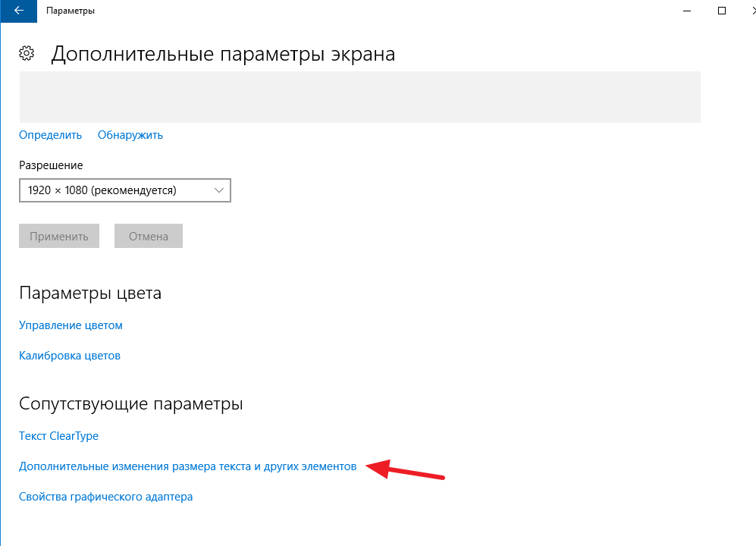Screen dimensions: 756x546
Task: Open the Текст ClearType link
Action: tap(58, 436)
